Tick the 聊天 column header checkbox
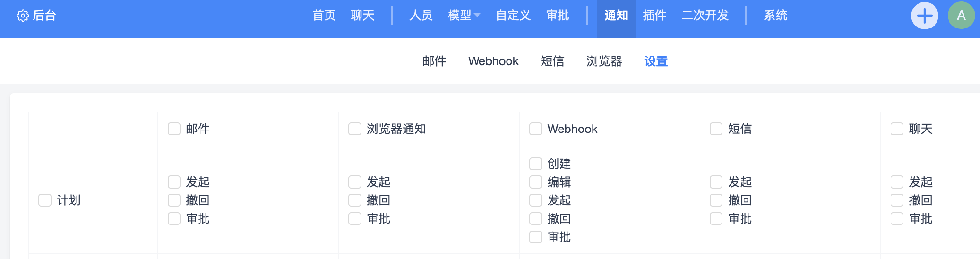 (897, 129)
